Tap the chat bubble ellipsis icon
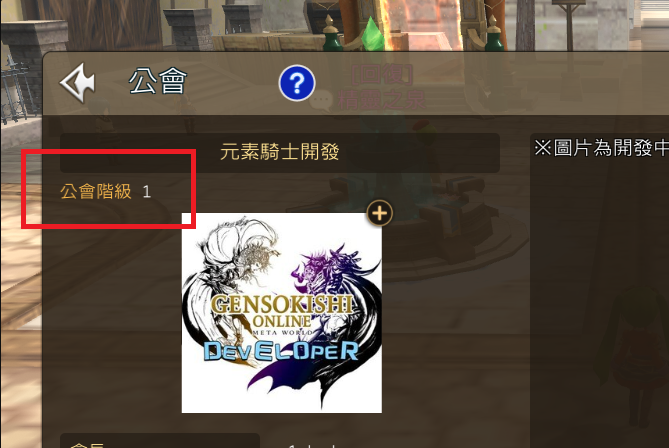The height and width of the screenshot is (448, 669). 321,100
